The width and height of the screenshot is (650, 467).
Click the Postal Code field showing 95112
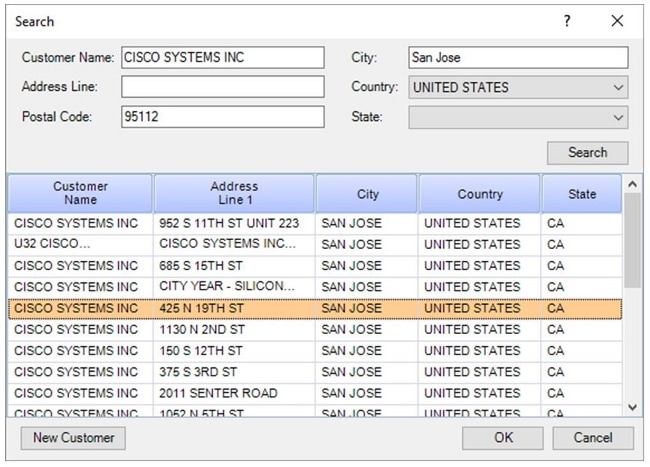pyautogui.click(x=223, y=116)
